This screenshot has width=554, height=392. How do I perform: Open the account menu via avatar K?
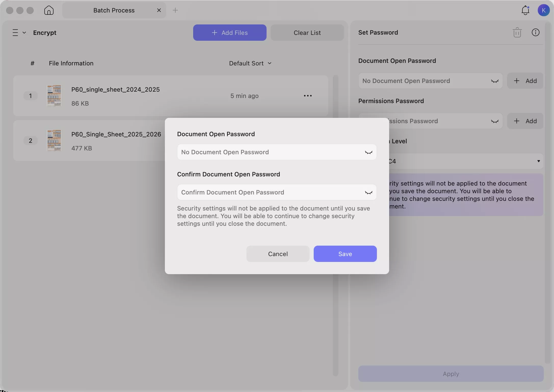coord(544,10)
